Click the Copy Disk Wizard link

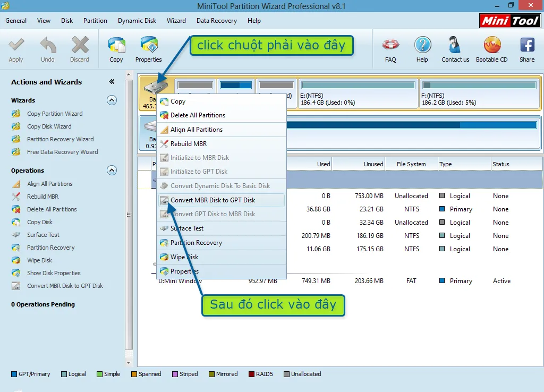49,126
